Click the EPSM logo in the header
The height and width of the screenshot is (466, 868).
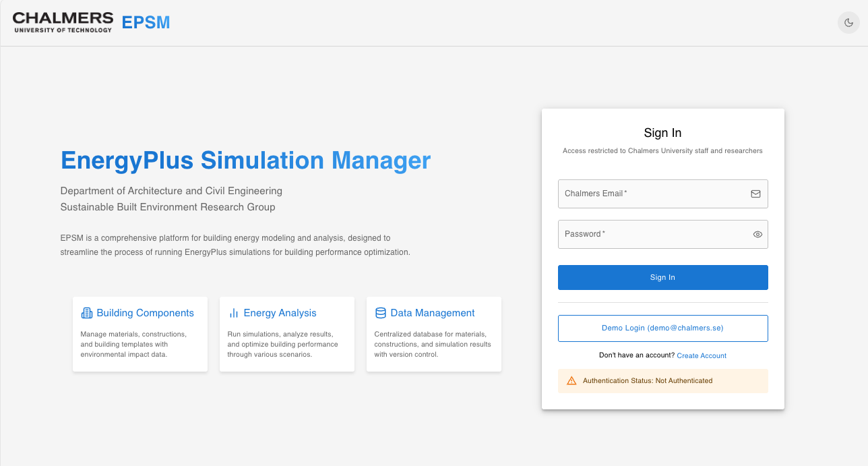coord(146,22)
